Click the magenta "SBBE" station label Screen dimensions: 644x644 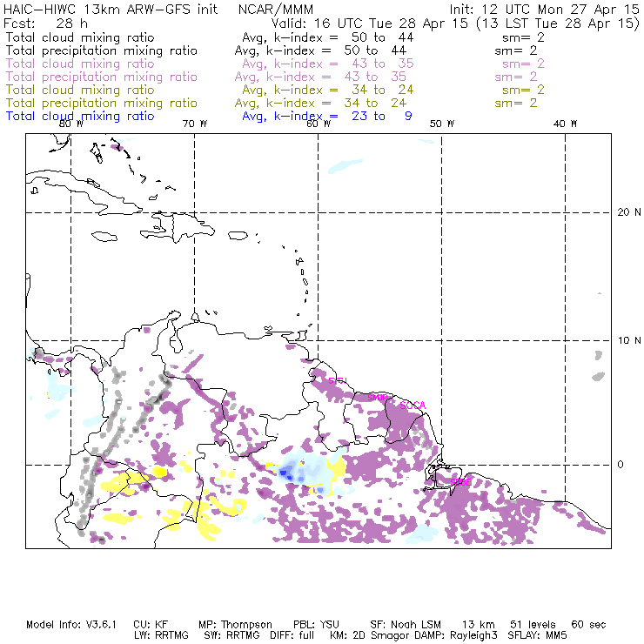(x=460, y=482)
